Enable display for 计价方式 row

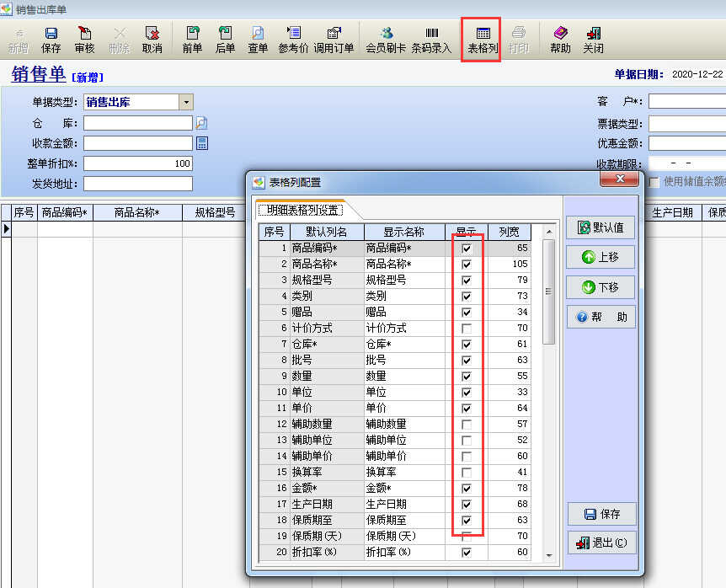coord(467,329)
